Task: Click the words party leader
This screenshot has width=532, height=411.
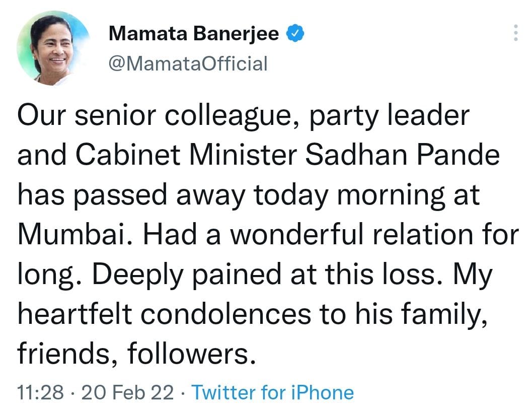Action: [390, 116]
